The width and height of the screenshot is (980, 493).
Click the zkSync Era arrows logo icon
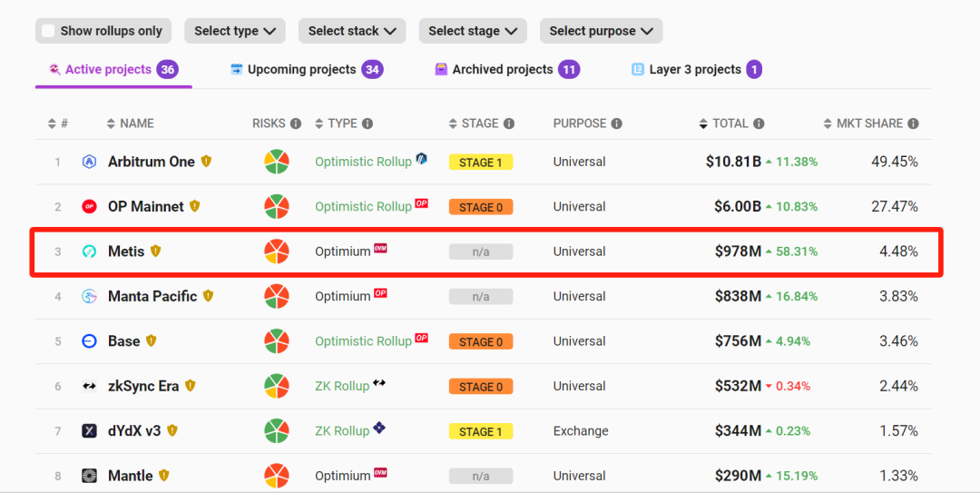(89, 387)
